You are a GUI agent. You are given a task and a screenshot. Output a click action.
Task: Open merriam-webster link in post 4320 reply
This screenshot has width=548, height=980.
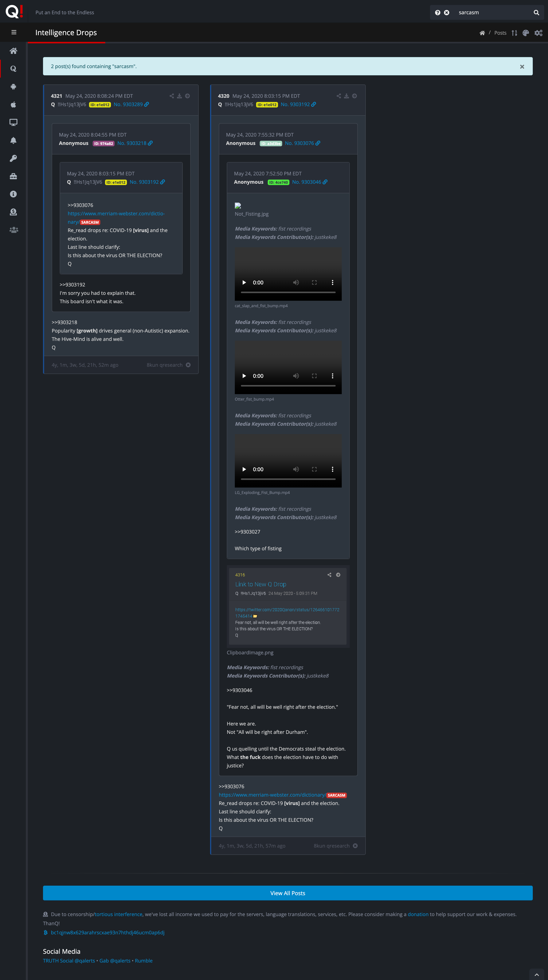pos(272,795)
